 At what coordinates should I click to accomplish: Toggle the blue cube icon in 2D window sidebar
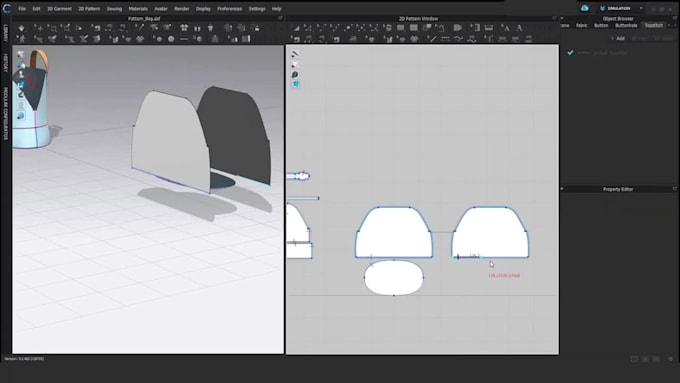295,85
